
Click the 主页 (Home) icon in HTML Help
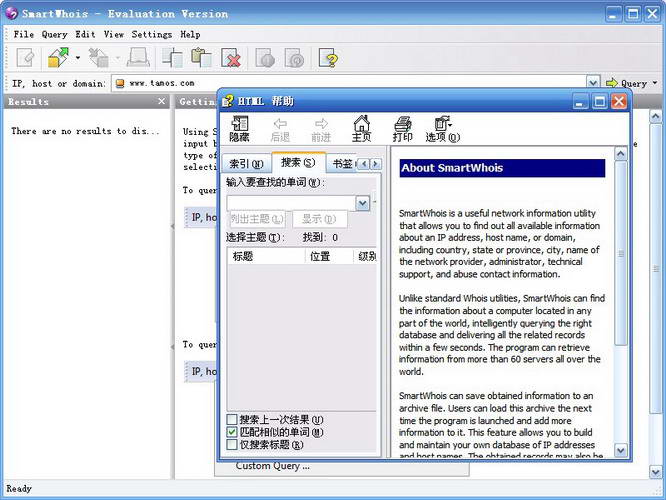361,129
